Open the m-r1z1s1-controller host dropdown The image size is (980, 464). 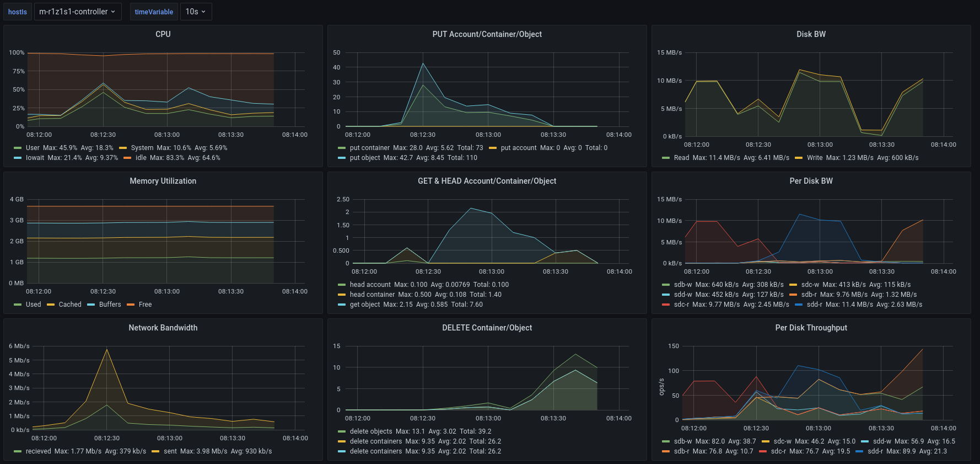click(x=77, y=12)
